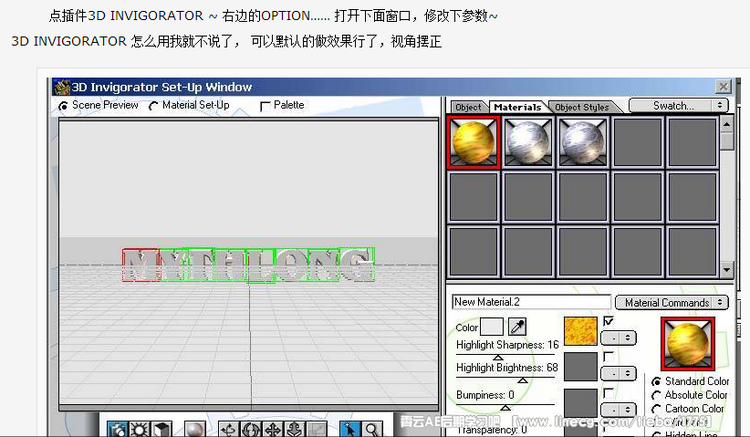Enable the Palette checkbox
Screen dimensions: 750x437
[265, 106]
